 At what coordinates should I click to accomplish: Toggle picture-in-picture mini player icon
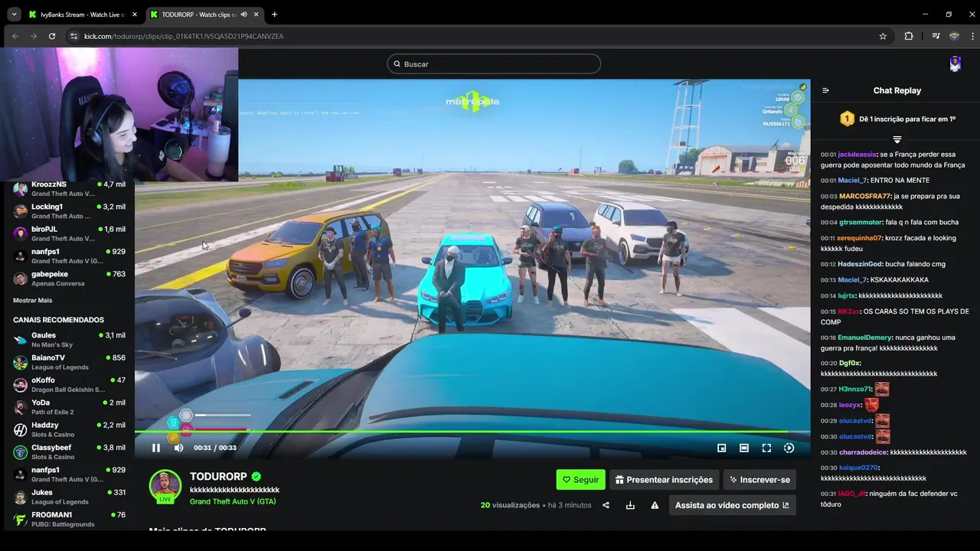point(721,448)
